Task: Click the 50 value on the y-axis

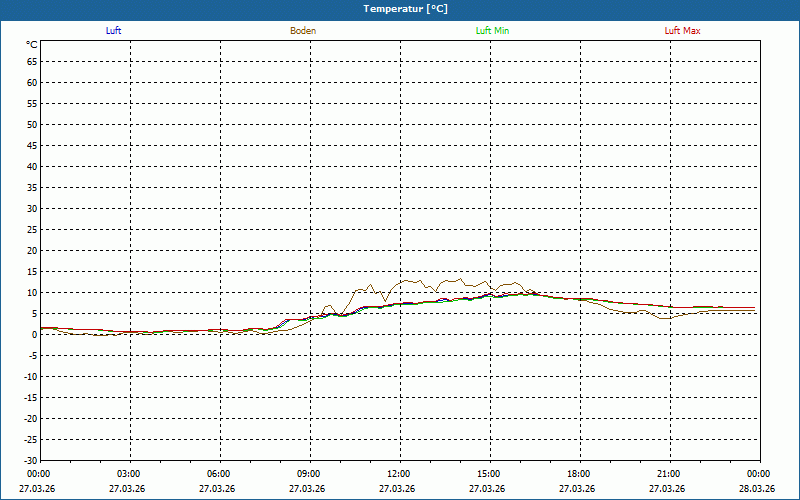Action: (32, 124)
